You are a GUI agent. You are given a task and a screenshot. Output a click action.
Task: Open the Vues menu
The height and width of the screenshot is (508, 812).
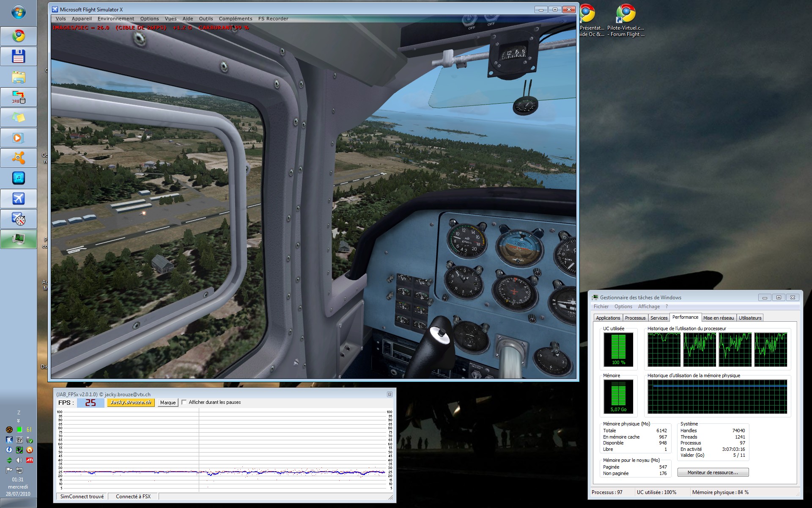[171, 19]
